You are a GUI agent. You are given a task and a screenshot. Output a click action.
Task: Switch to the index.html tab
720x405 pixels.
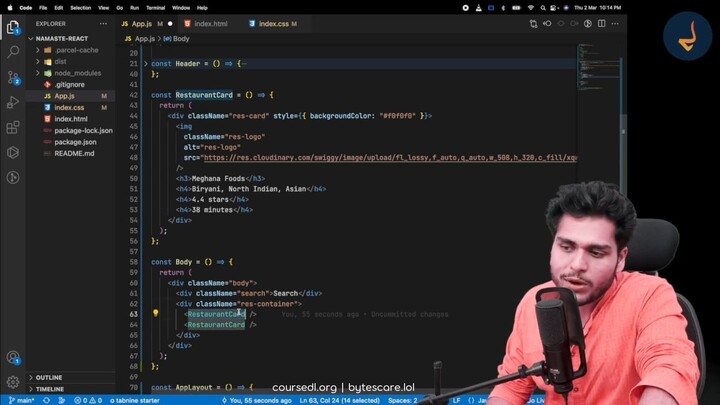(210, 23)
